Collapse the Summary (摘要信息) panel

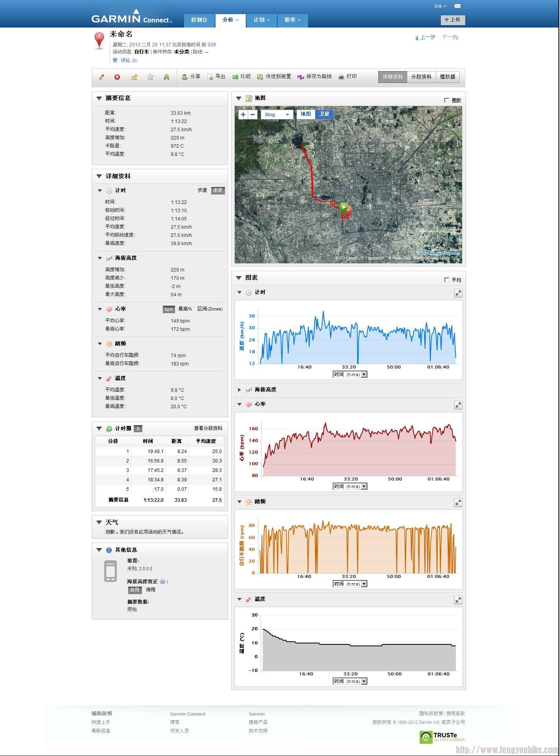tap(99, 98)
